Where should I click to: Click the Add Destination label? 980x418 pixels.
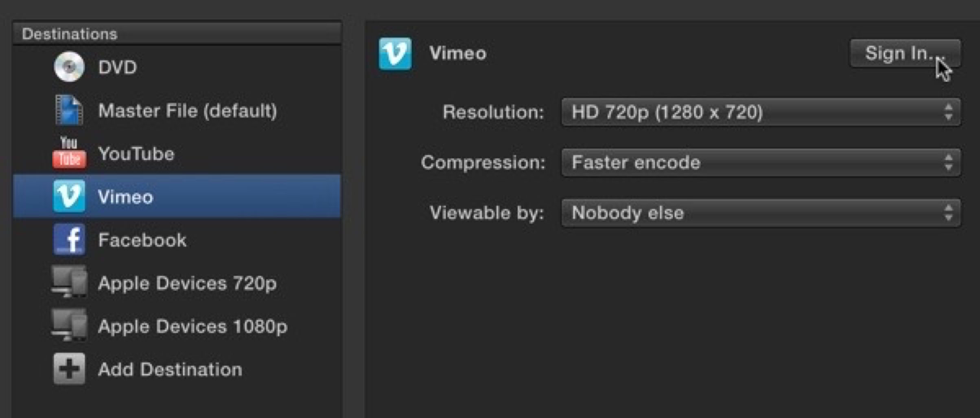[170, 370]
